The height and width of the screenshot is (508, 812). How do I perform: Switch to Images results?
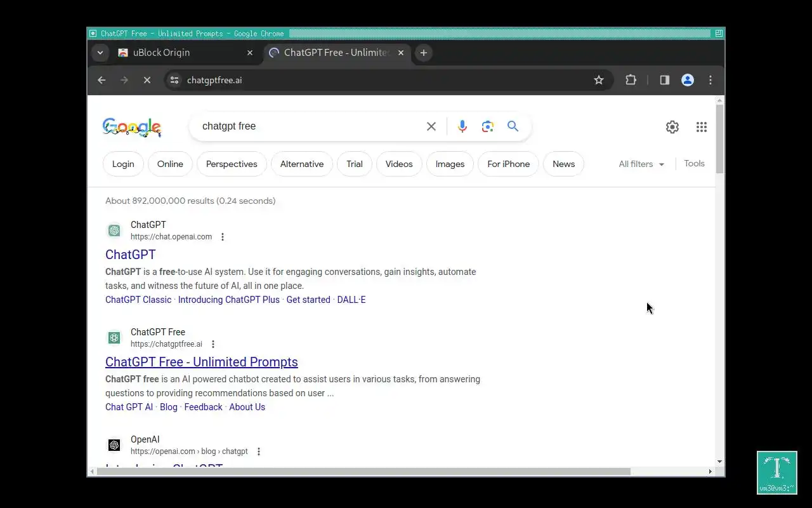tap(450, 164)
